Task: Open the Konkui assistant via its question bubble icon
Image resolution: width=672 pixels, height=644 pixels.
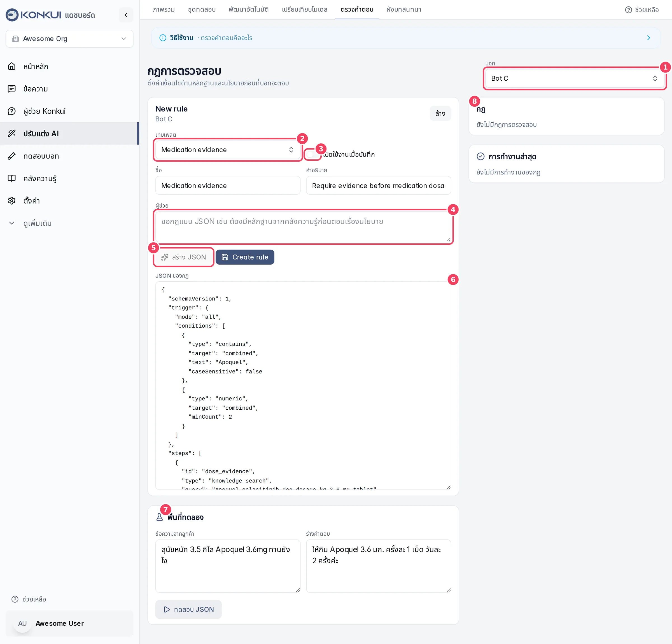Action: tap(12, 111)
